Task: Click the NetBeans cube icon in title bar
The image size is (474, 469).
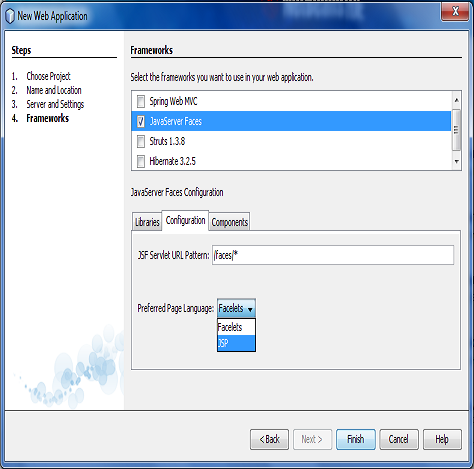Action: coord(10,16)
